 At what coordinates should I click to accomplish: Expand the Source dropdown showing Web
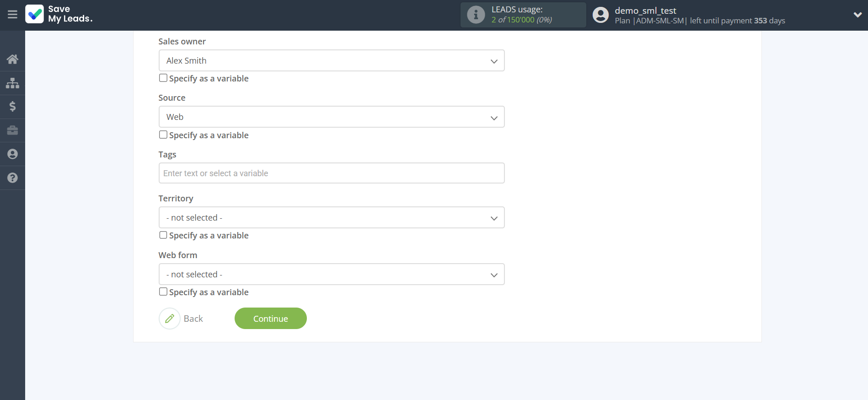(x=331, y=117)
